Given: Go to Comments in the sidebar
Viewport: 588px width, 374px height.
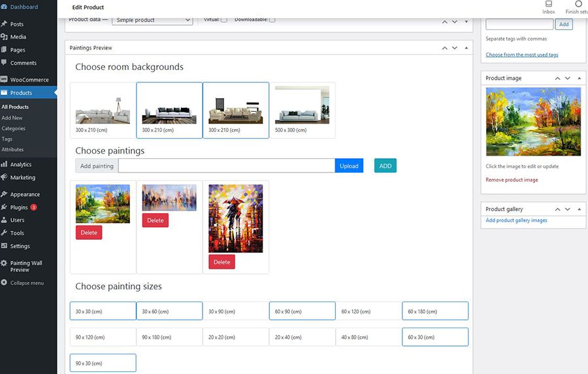Looking at the screenshot, I should point(24,63).
